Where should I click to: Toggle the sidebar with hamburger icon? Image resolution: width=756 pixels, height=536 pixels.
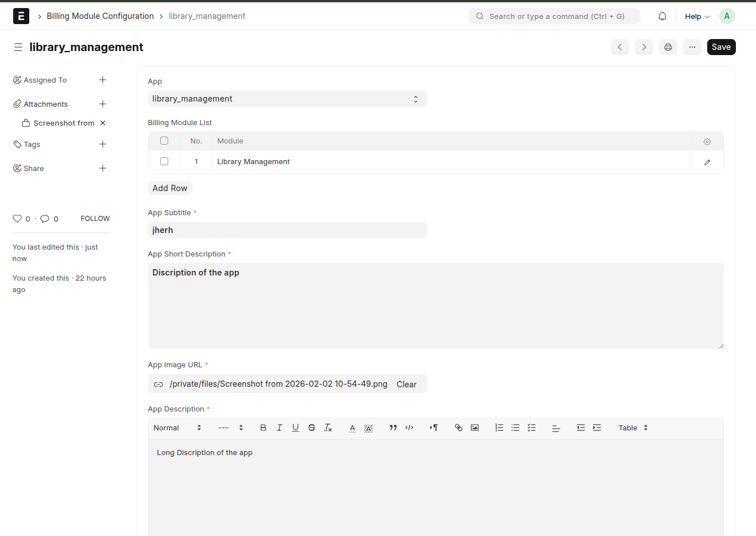point(18,47)
